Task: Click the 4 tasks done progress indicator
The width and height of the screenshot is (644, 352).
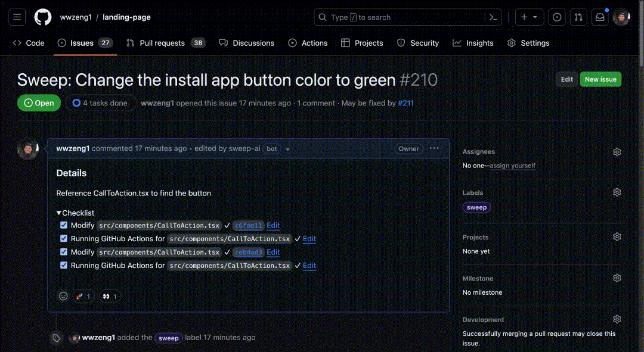Action: 100,103
